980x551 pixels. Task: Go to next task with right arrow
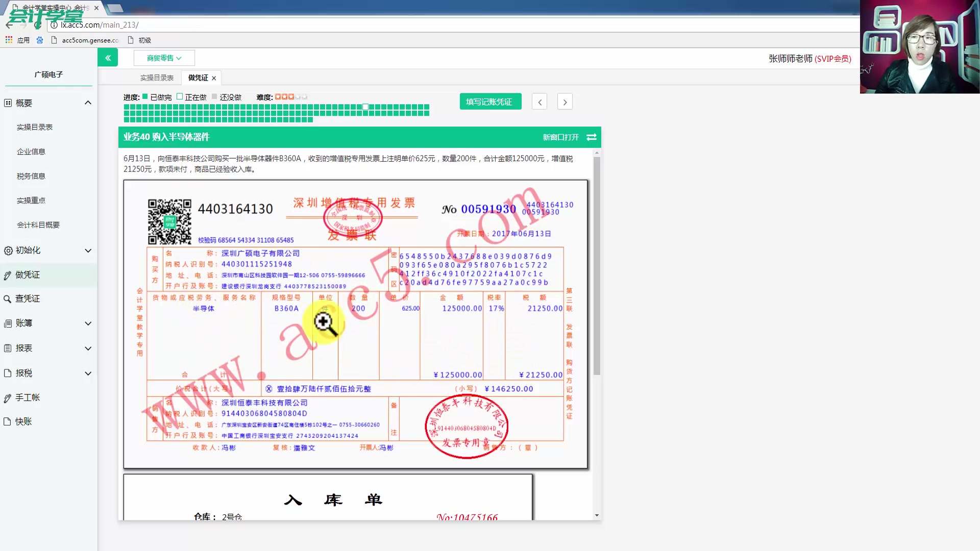(565, 102)
